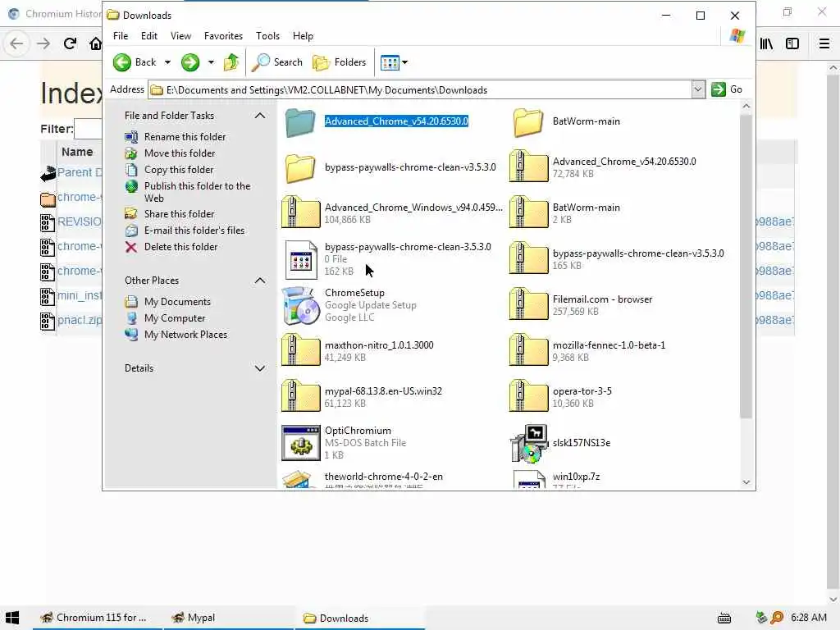Click the green Back arrow icon
The image size is (840, 630).
(122, 62)
